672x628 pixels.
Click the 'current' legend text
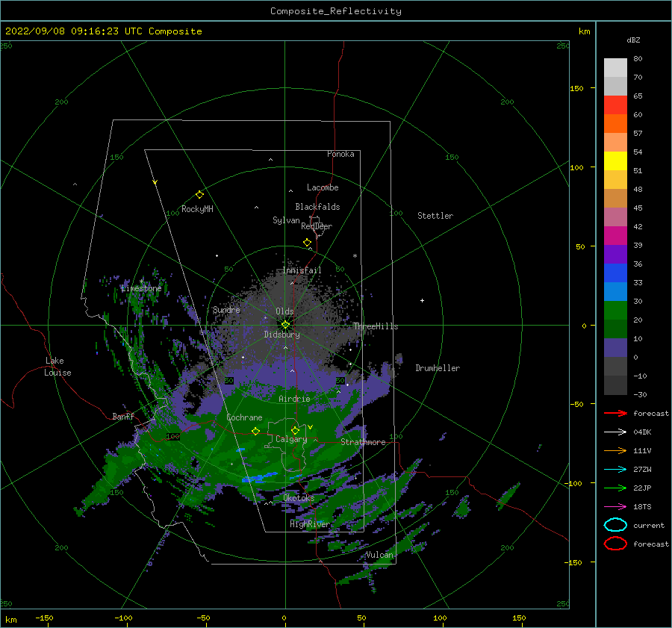pos(649,526)
